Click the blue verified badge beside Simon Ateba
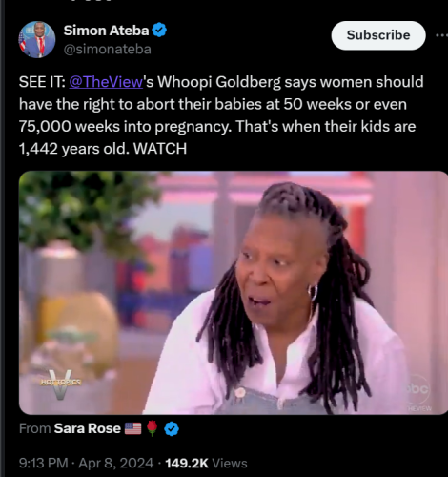 [159, 31]
